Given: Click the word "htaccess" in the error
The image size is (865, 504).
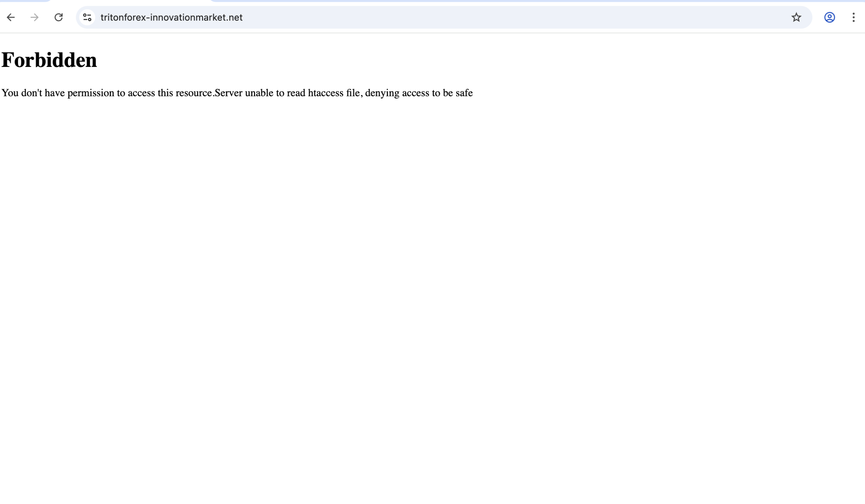Looking at the screenshot, I should (x=325, y=93).
